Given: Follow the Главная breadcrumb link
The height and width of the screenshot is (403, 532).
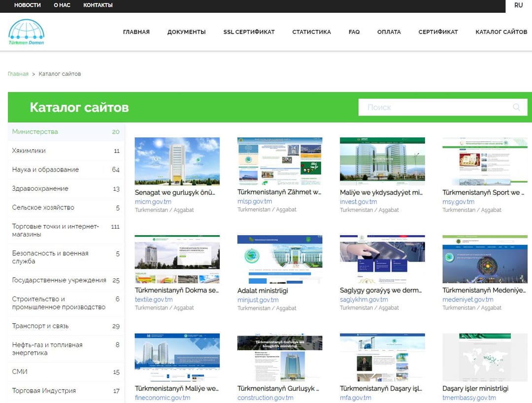Looking at the screenshot, I should tap(18, 74).
